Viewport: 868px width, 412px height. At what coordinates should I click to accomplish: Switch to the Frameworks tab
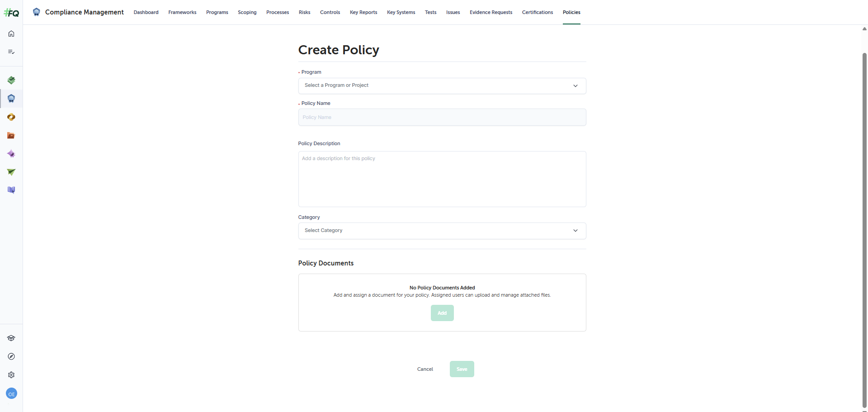point(182,12)
